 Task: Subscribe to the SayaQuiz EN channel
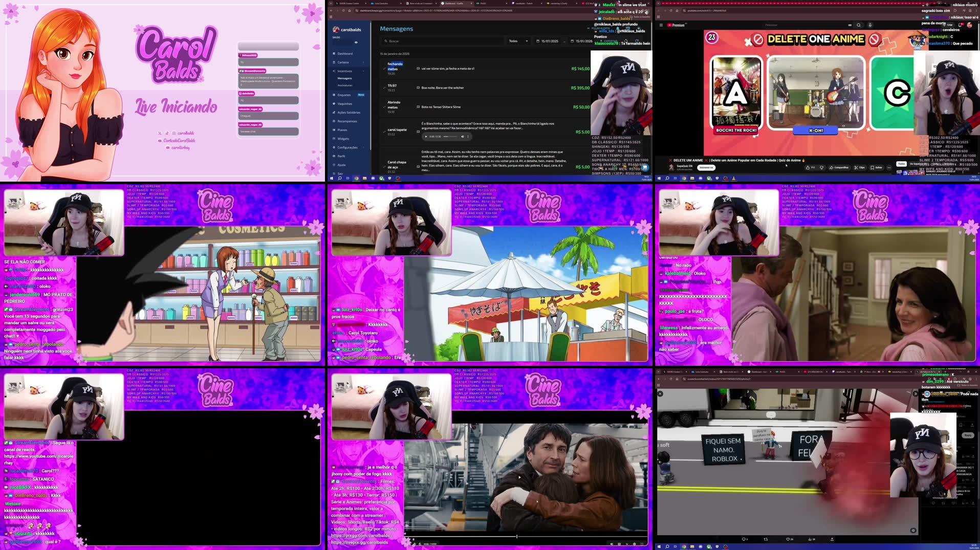coord(707,168)
